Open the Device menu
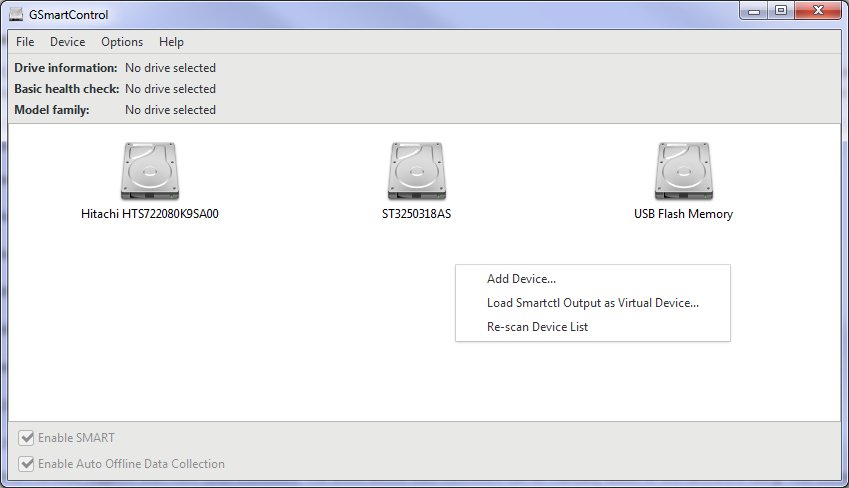The height and width of the screenshot is (488, 849). (68, 42)
